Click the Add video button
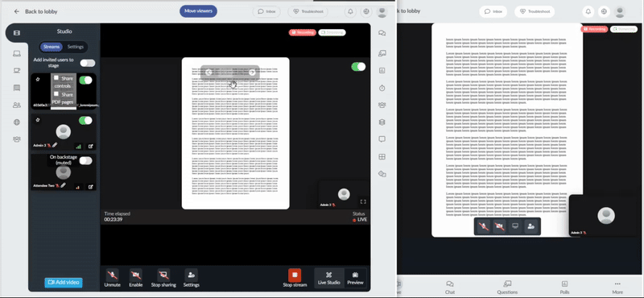The image size is (644, 298). click(64, 283)
